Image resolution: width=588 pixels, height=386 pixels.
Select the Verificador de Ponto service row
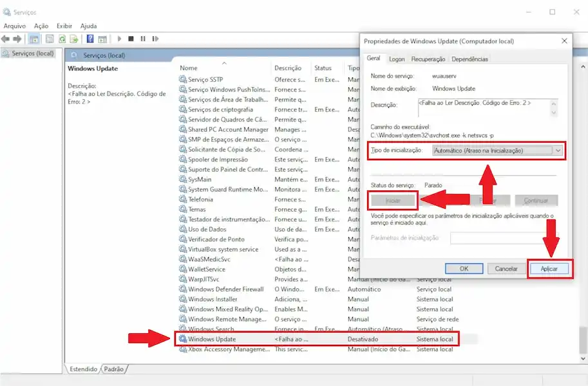click(x=269, y=239)
